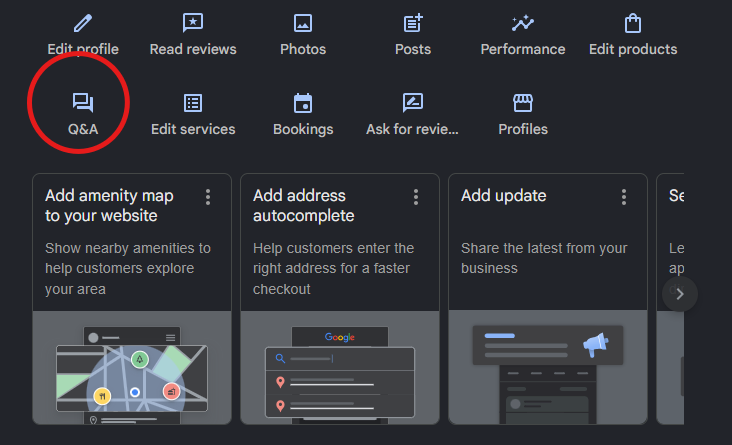Show next cards with right chevron

(x=680, y=294)
